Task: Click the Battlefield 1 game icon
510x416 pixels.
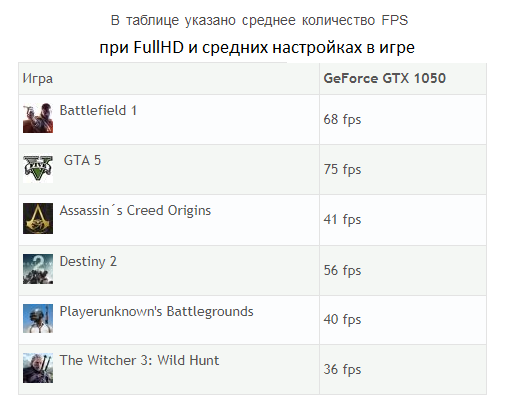Action: point(38,118)
